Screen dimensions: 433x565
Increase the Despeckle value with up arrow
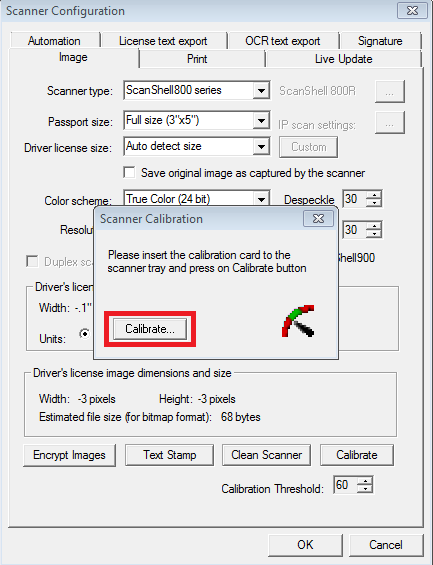click(x=374, y=195)
